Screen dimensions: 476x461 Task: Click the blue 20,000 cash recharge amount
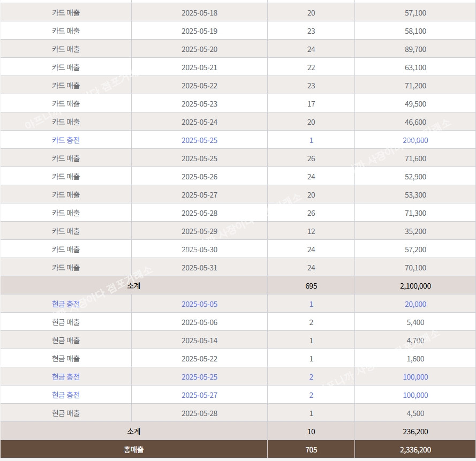pyautogui.click(x=415, y=304)
